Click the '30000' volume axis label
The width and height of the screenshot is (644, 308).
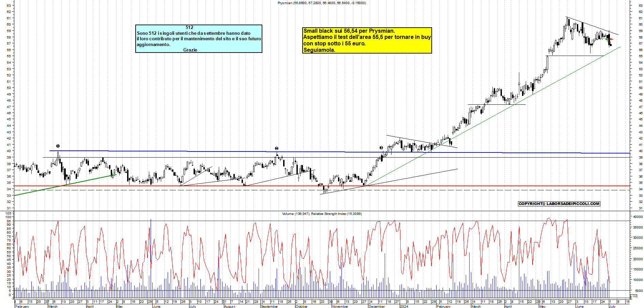click(x=638, y=238)
